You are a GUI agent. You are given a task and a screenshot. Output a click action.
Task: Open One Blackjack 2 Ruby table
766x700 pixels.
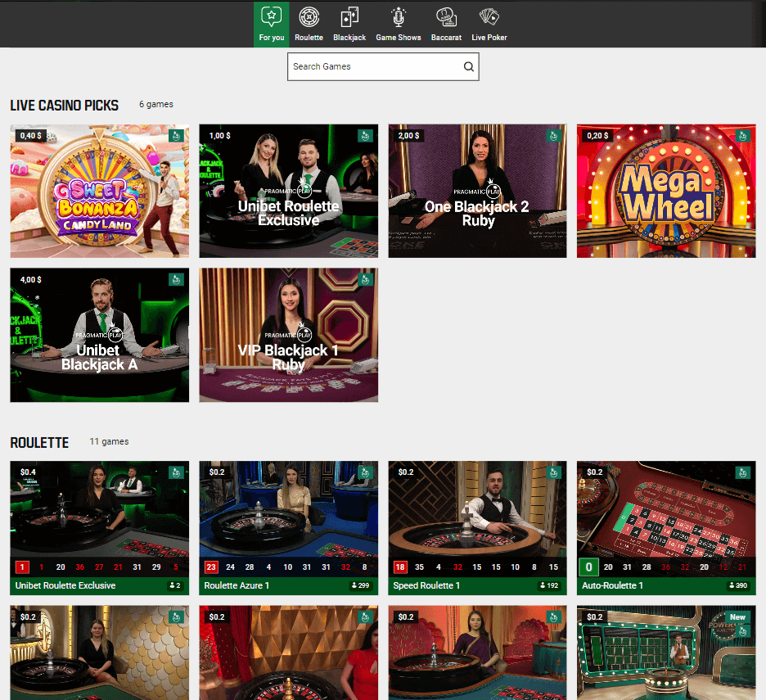tap(477, 191)
